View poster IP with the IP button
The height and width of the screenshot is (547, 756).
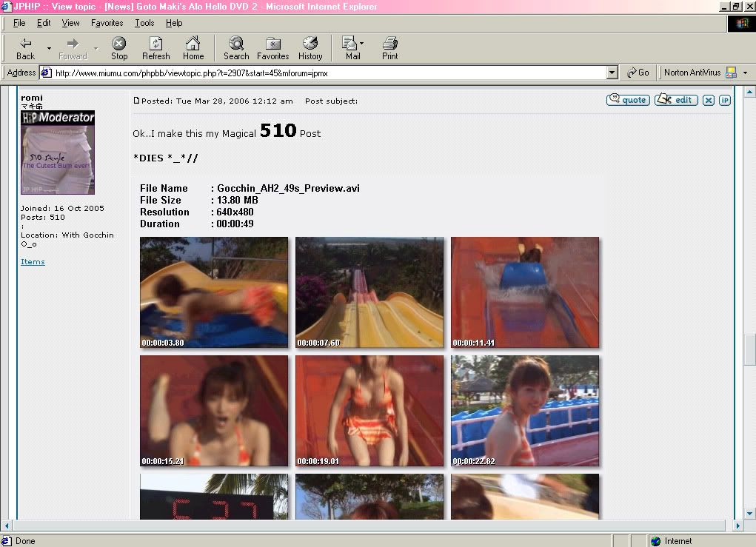[x=725, y=100]
